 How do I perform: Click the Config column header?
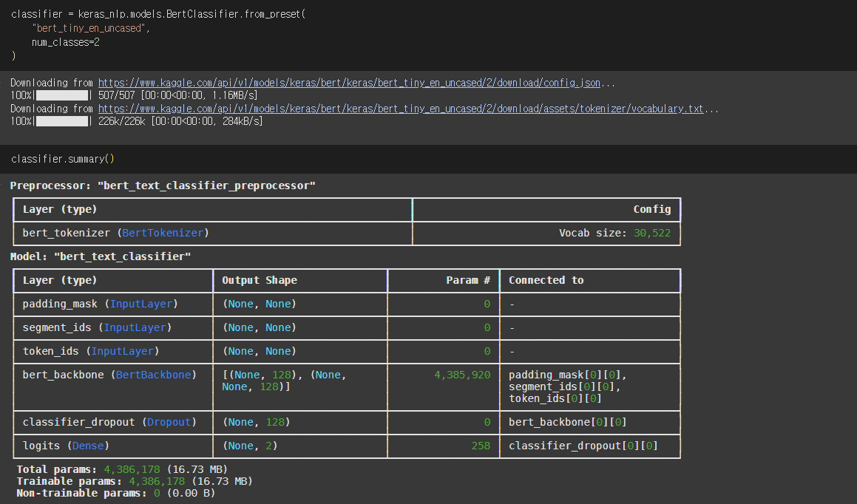546,210
